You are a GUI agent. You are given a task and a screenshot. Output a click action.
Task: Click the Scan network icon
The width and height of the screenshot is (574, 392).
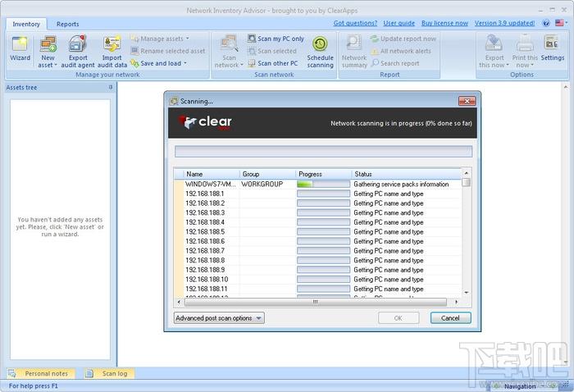click(229, 44)
